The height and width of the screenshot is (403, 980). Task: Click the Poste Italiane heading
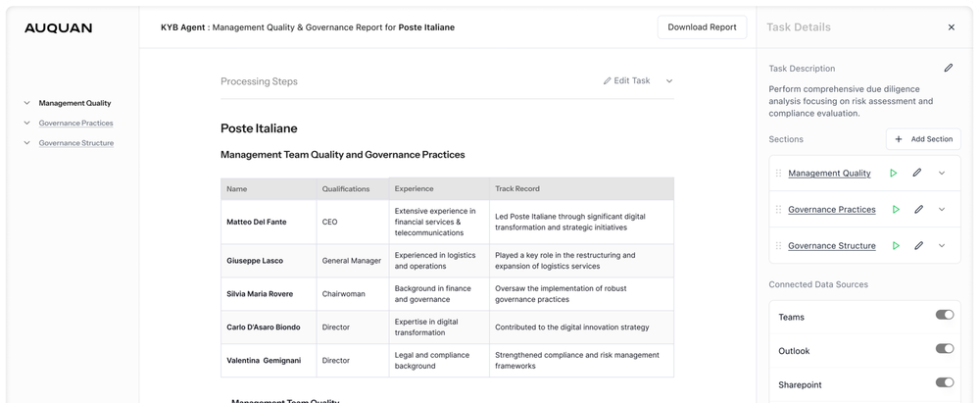pos(259,128)
